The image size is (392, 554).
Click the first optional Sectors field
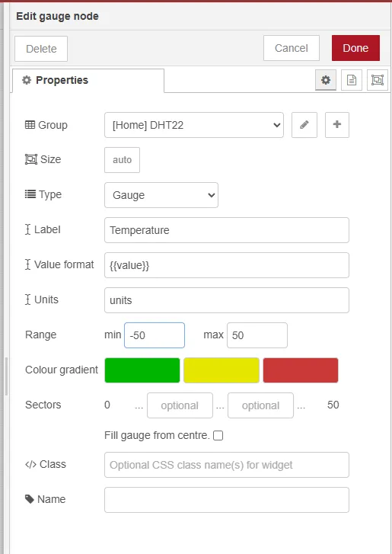click(x=180, y=405)
